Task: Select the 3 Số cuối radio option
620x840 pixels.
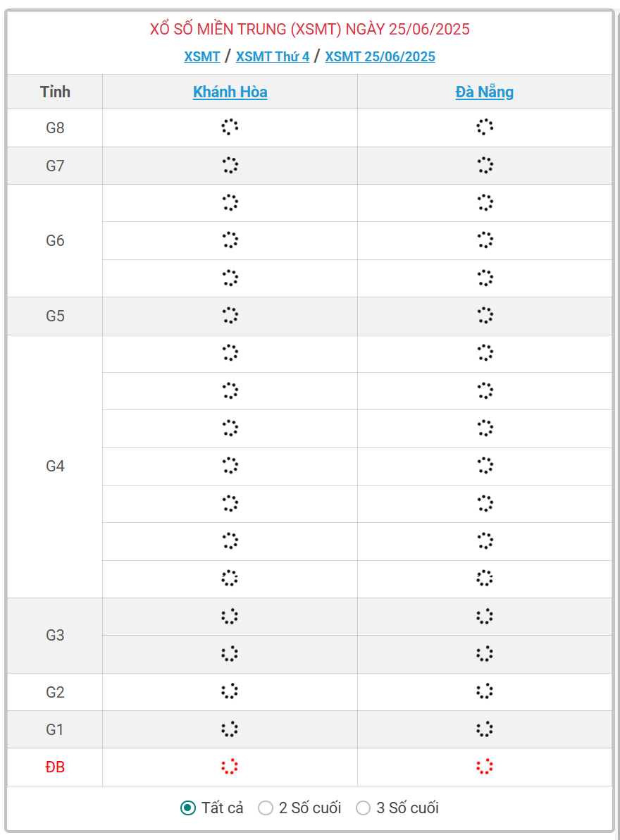Action: point(363,808)
